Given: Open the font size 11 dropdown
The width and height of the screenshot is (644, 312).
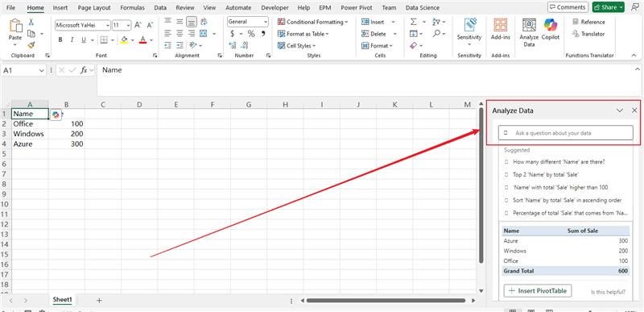Looking at the screenshot, I should coord(129,25).
